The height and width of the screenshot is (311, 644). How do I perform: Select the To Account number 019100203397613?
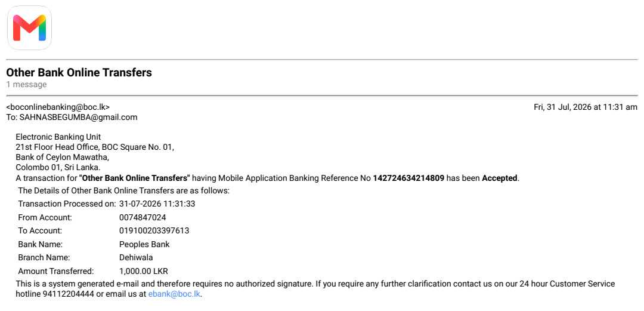pos(154,231)
